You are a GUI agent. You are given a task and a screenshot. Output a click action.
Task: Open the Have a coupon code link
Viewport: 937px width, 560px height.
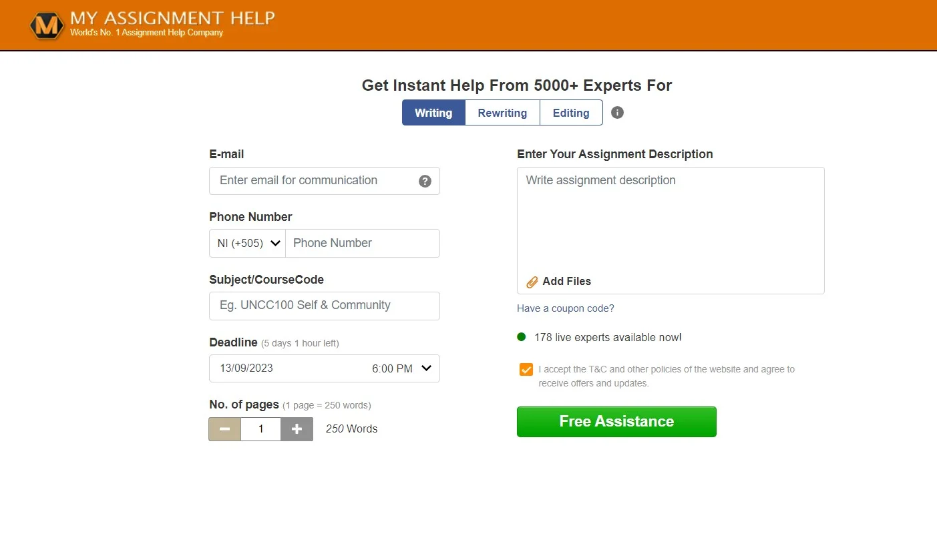[x=566, y=308]
